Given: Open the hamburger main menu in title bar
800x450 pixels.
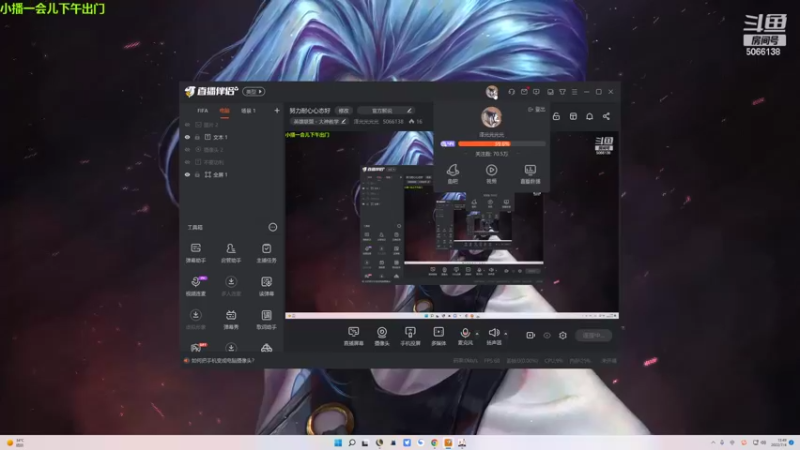Looking at the screenshot, I should 574,92.
